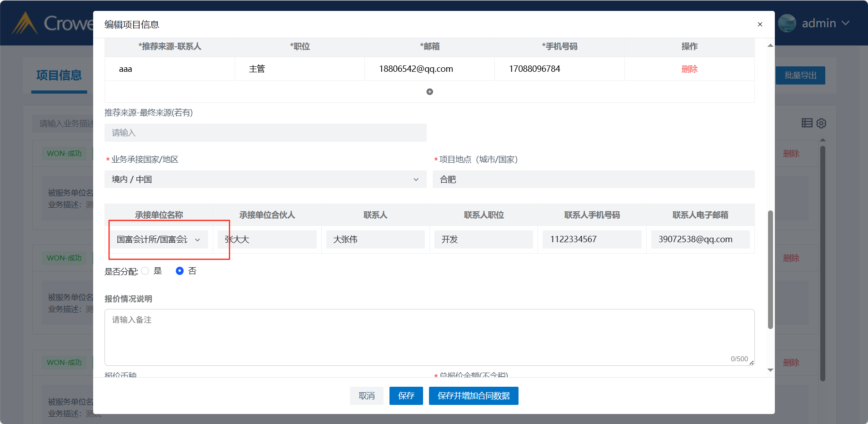This screenshot has height=424, width=868.
Task: Click the 批量导出 button
Action: point(800,75)
